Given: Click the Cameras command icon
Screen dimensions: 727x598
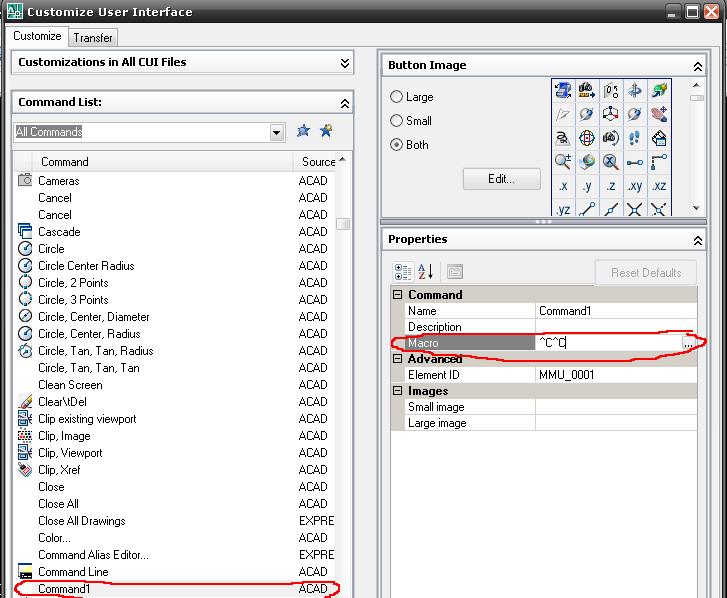Looking at the screenshot, I should click(25, 180).
